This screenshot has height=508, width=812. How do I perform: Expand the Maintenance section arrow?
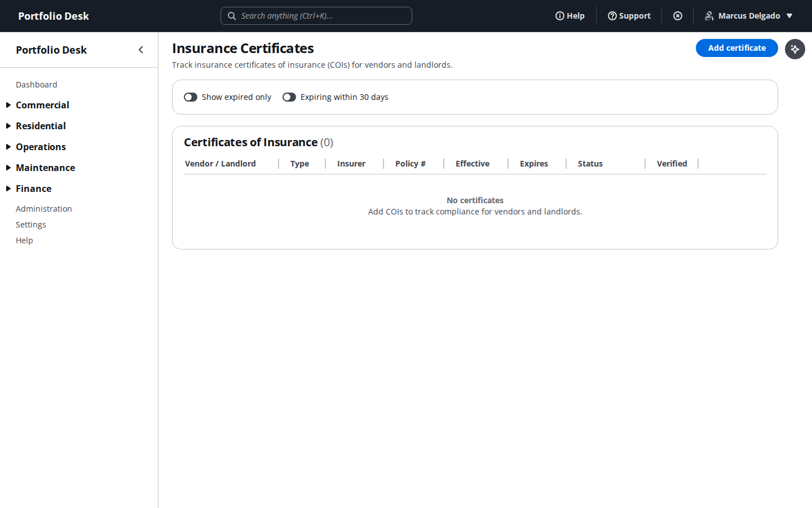coord(8,168)
